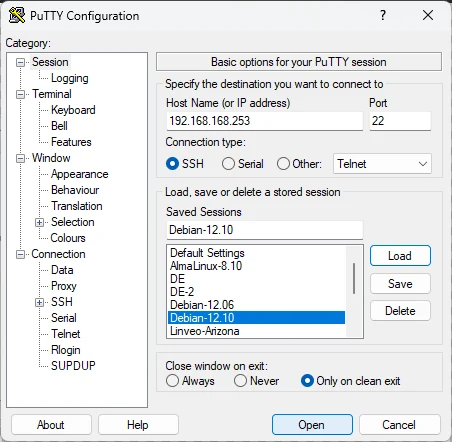
Task: Collapse the Connection tree node
Action: (21, 254)
